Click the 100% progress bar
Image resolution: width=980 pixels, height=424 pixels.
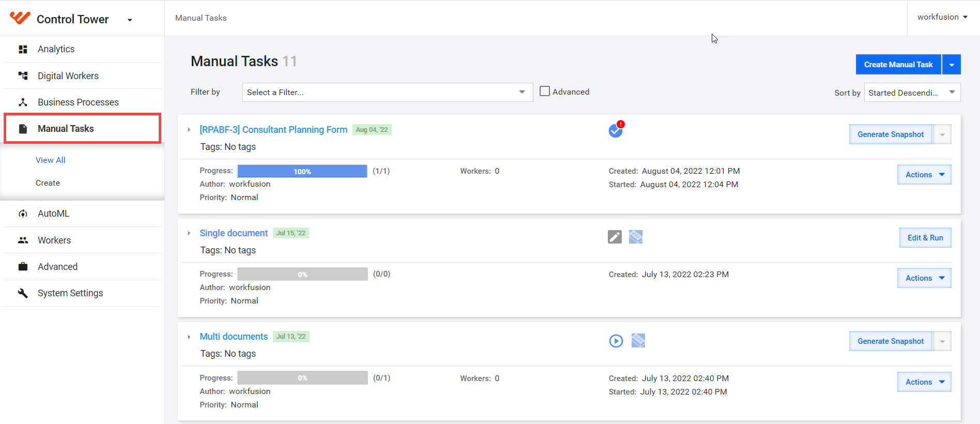(302, 171)
